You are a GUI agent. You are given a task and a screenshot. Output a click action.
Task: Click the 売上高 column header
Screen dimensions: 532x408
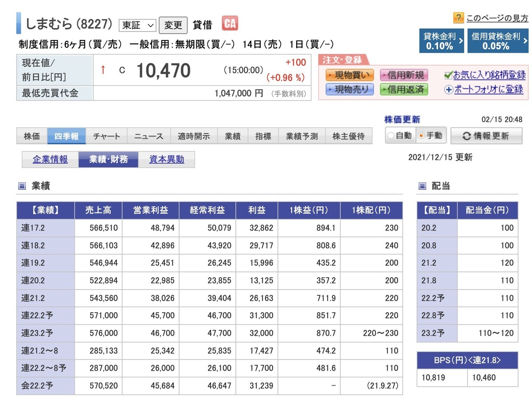click(x=98, y=210)
